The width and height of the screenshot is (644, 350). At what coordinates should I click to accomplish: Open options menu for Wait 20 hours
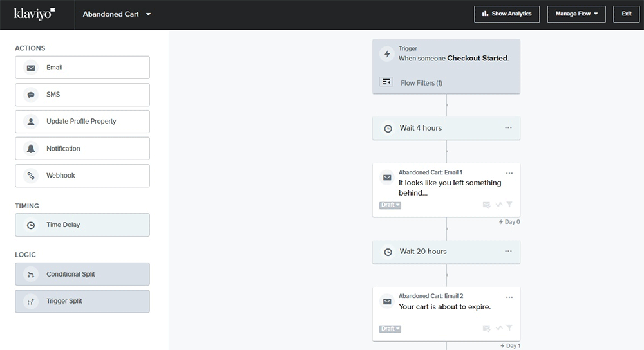[x=508, y=251]
